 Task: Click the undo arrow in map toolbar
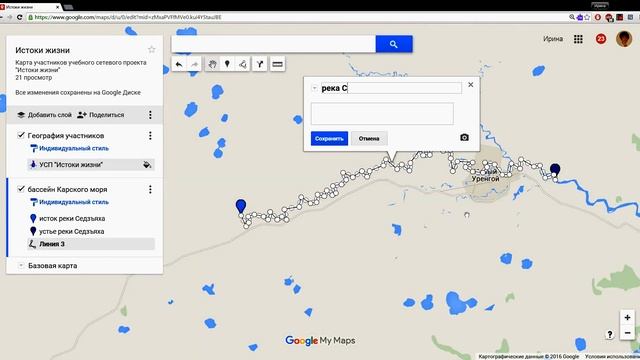(x=179, y=64)
